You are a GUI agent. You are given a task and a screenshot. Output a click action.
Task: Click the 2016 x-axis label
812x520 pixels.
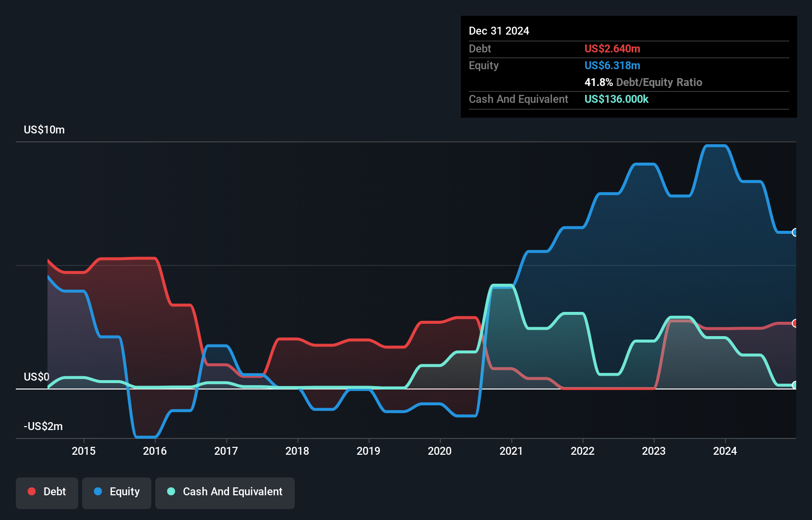[155, 451]
